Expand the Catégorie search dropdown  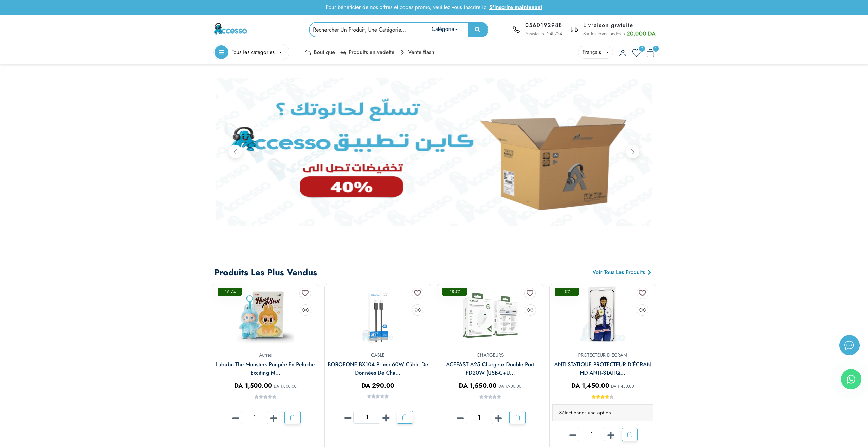[x=445, y=29]
